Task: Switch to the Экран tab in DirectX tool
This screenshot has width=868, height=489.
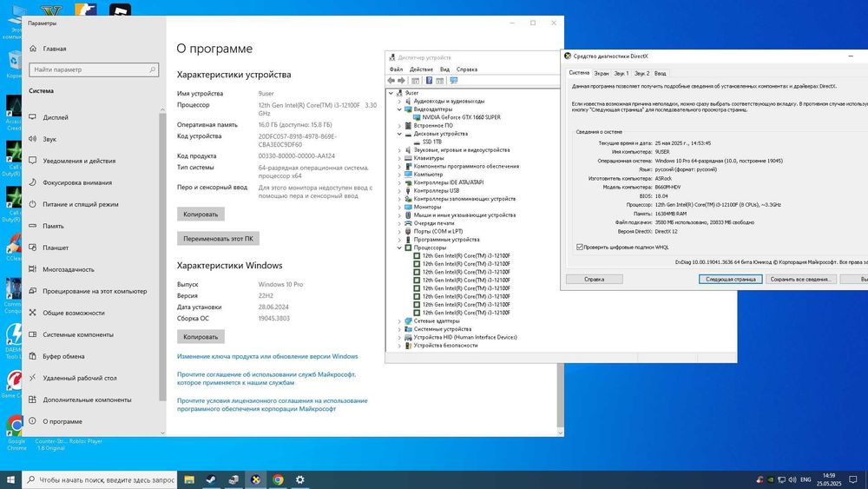Action: pos(602,73)
